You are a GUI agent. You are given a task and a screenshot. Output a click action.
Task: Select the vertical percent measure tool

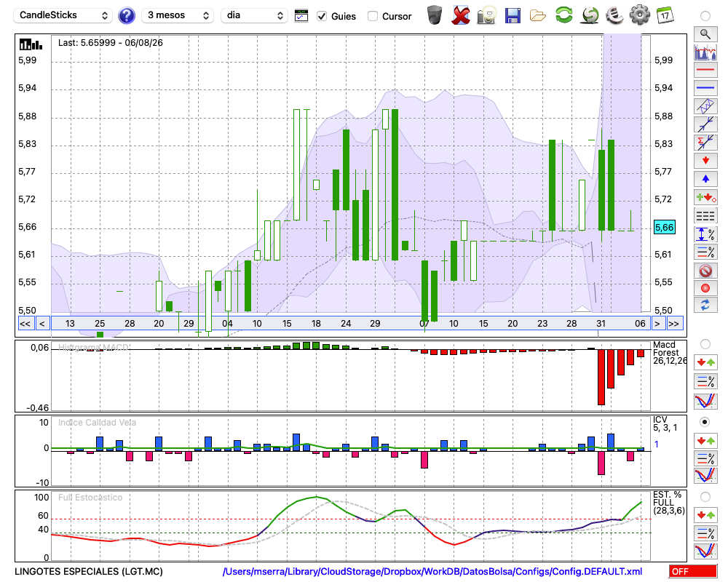705,234
